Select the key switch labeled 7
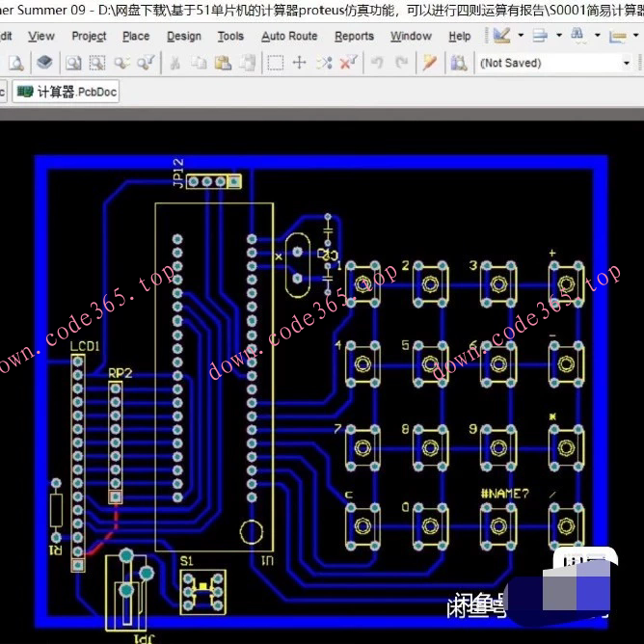 click(362, 447)
